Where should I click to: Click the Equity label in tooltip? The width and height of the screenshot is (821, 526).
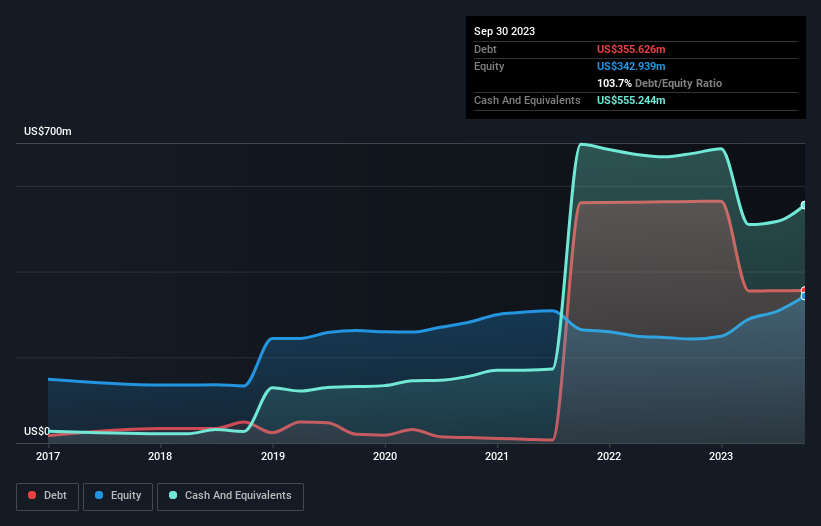pos(489,66)
